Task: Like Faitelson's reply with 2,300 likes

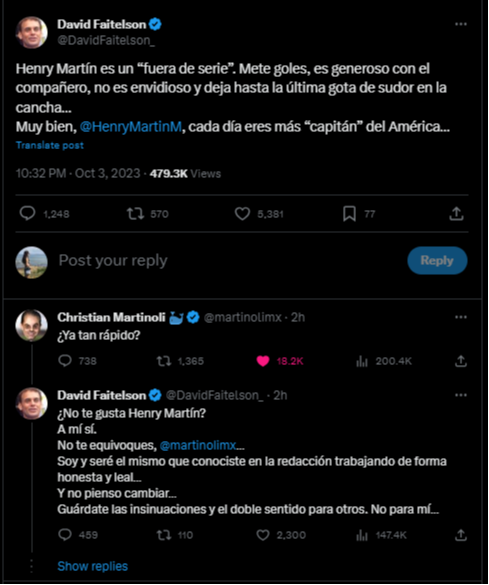Action: 263,535
